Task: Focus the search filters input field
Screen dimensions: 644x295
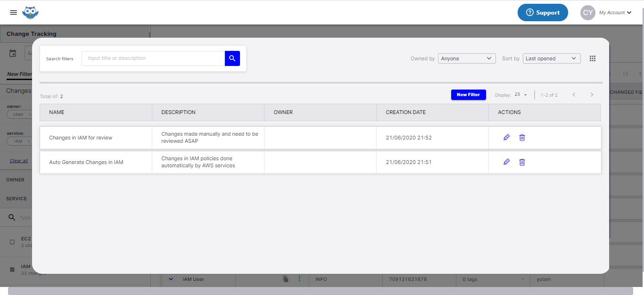Action: pos(153,58)
